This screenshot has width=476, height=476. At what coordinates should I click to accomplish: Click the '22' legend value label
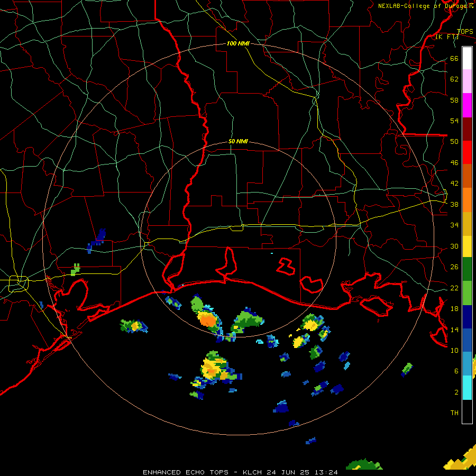pyautogui.click(x=454, y=288)
